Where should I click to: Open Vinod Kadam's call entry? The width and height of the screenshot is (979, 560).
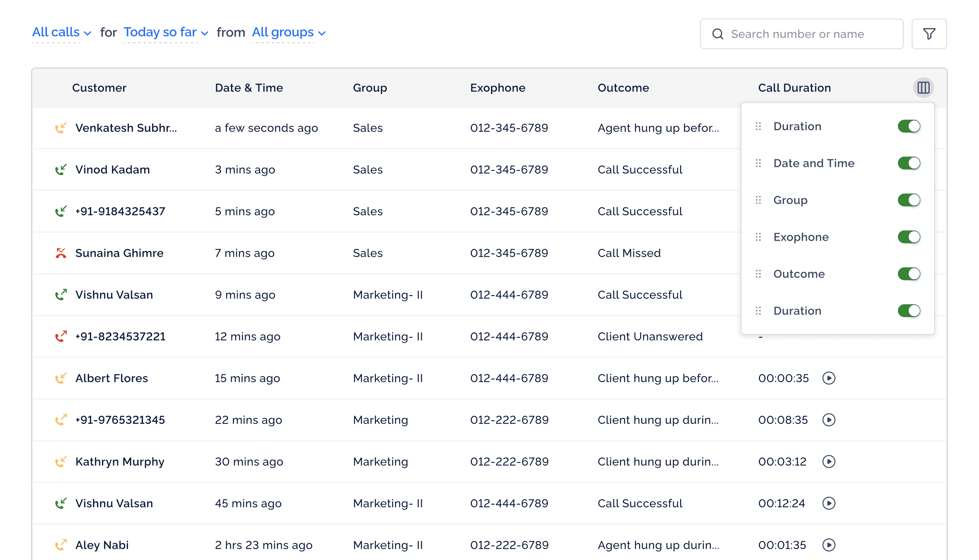point(112,170)
